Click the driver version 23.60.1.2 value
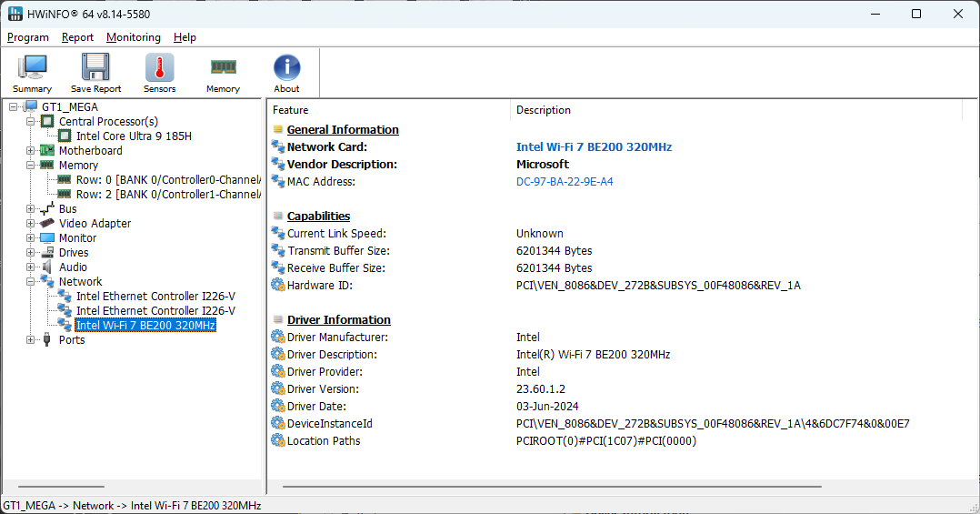This screenshot has height=514, width=980. point(541,389)
